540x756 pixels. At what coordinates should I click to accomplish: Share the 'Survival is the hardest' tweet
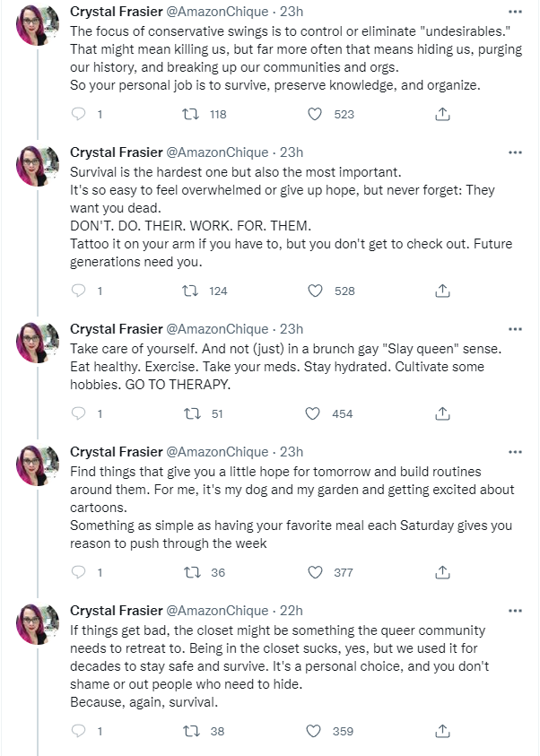pyautogui.click(x=442, y=291)
